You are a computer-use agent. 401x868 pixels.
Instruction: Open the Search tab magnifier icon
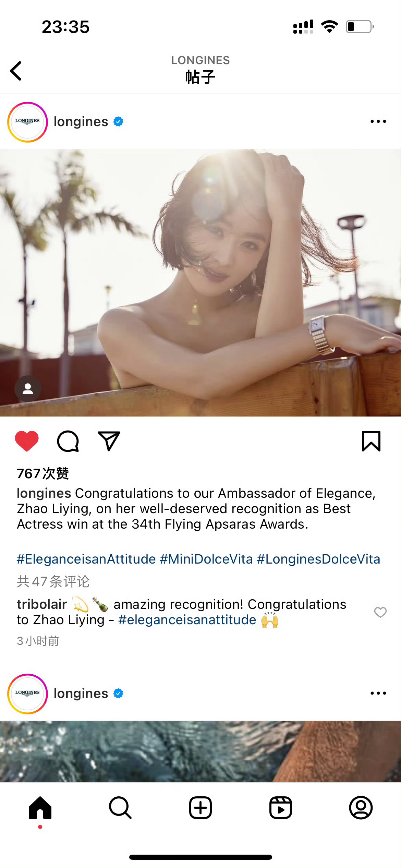pyautogui.click(x=120, y=808)
